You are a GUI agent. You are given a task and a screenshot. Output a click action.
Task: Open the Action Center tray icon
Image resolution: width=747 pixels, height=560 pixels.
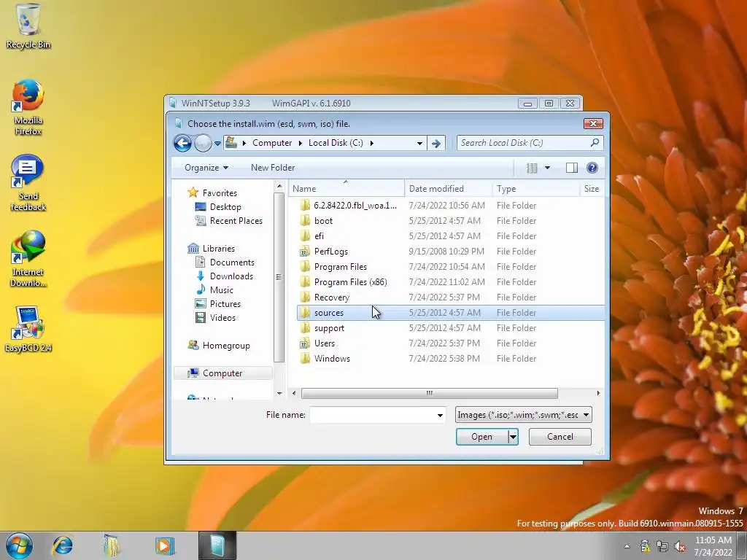(x=645, y=546)
